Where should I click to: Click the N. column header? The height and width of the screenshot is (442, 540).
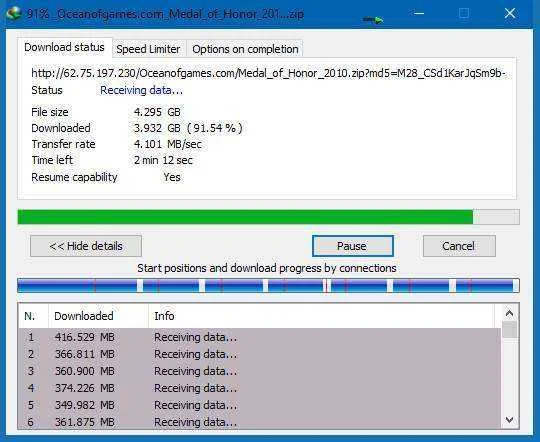pos(33,316)
